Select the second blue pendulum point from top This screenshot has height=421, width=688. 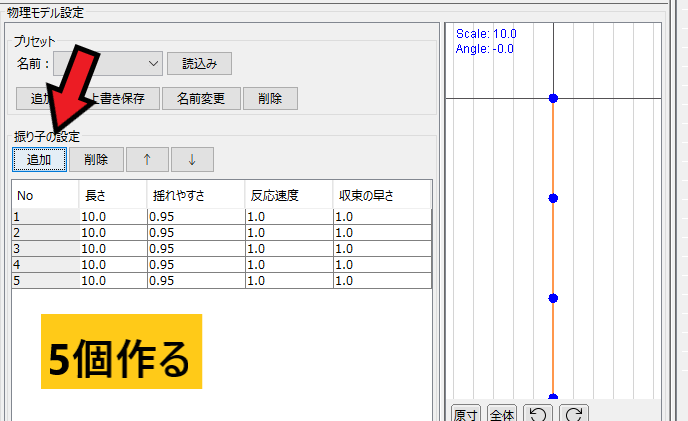553,198
